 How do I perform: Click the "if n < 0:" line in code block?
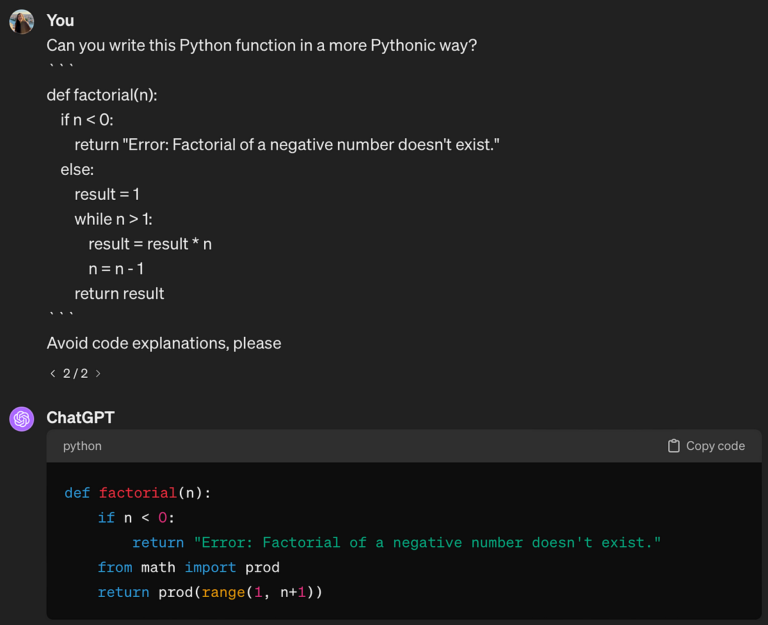(x=136, y=518)
